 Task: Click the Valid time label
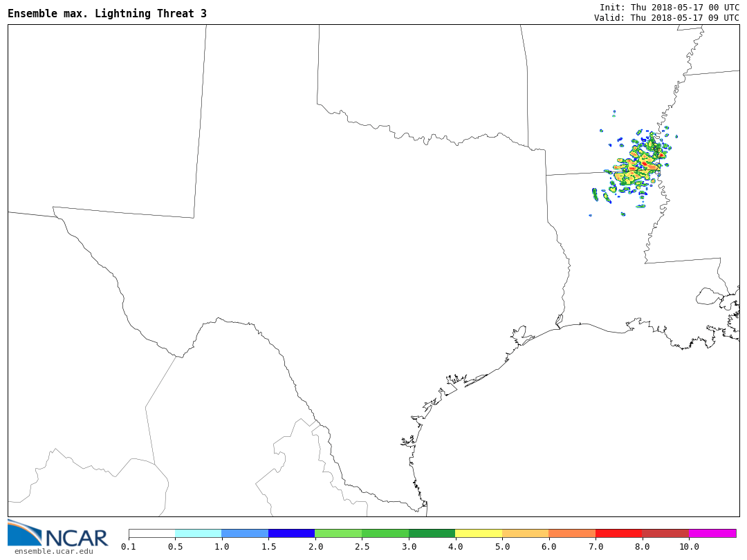[x=666, y=18]
